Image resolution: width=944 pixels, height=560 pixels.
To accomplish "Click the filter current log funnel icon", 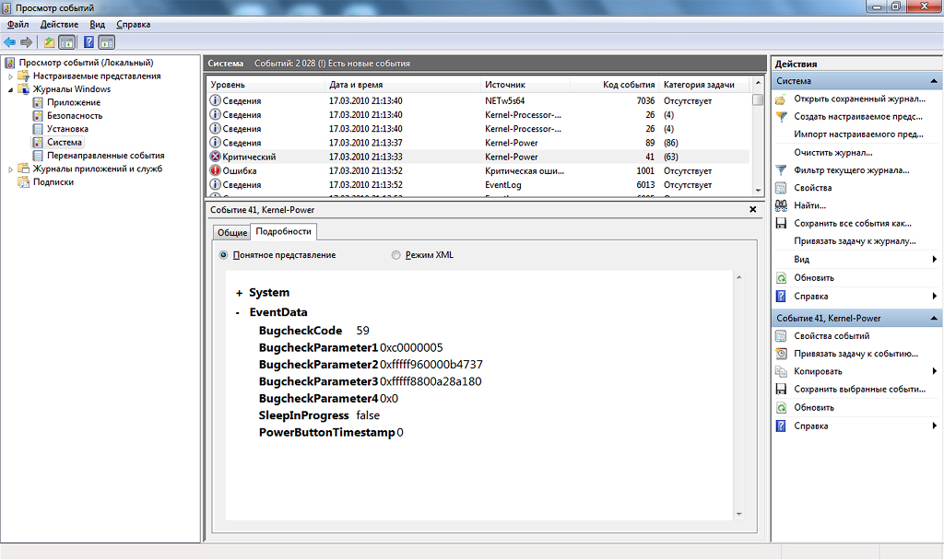I will pyautogui.click(x=782, y=170).
